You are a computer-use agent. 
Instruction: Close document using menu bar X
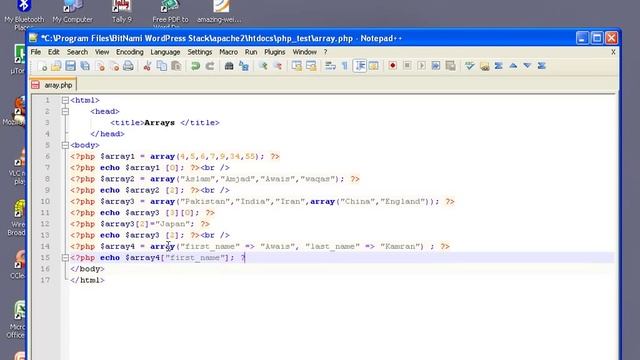613,52
